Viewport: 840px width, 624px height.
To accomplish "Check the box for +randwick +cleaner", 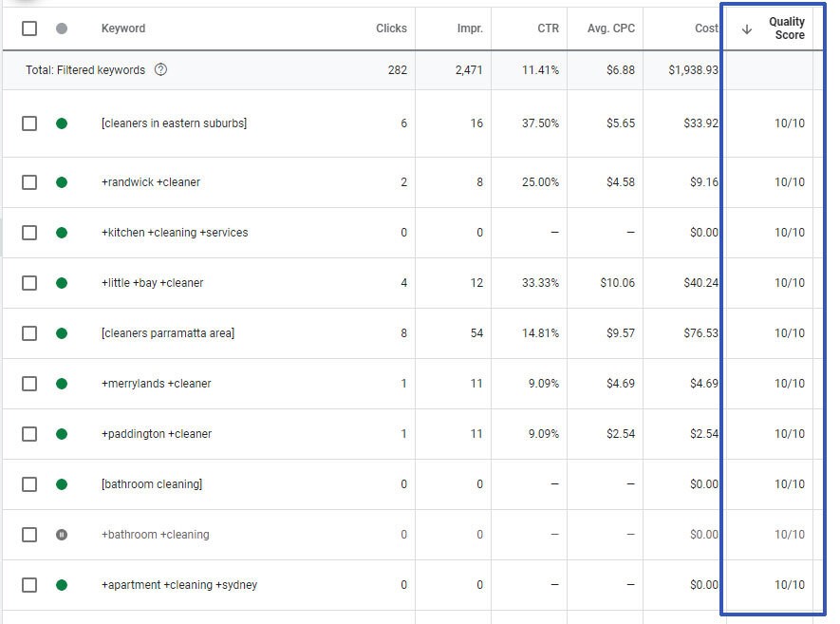I will [29, 182].
